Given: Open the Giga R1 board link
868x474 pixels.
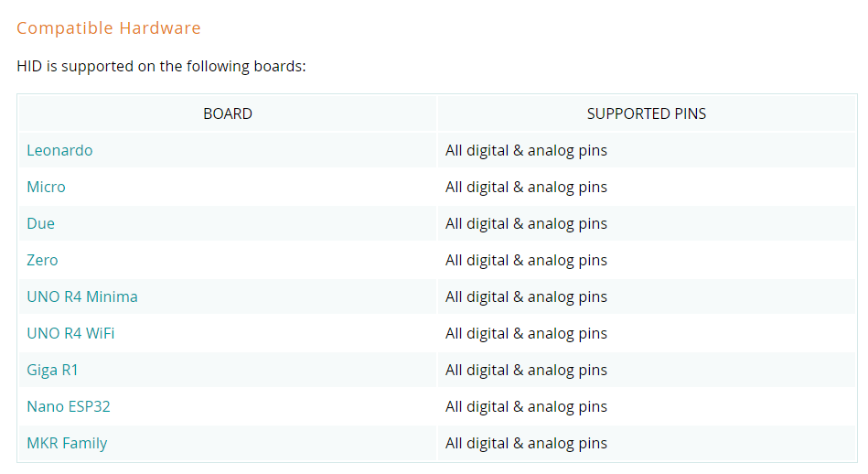Looking at the screenshot, I should point(52,370).
